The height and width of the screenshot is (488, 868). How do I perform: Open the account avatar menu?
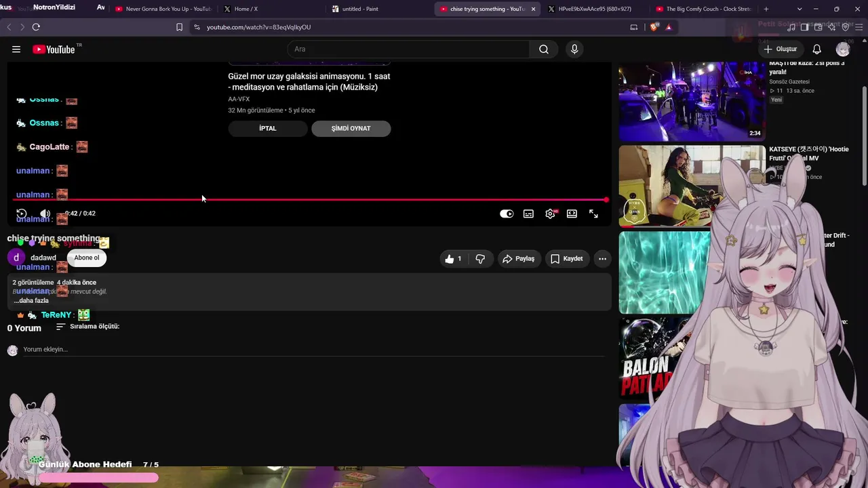click(843, 49)
